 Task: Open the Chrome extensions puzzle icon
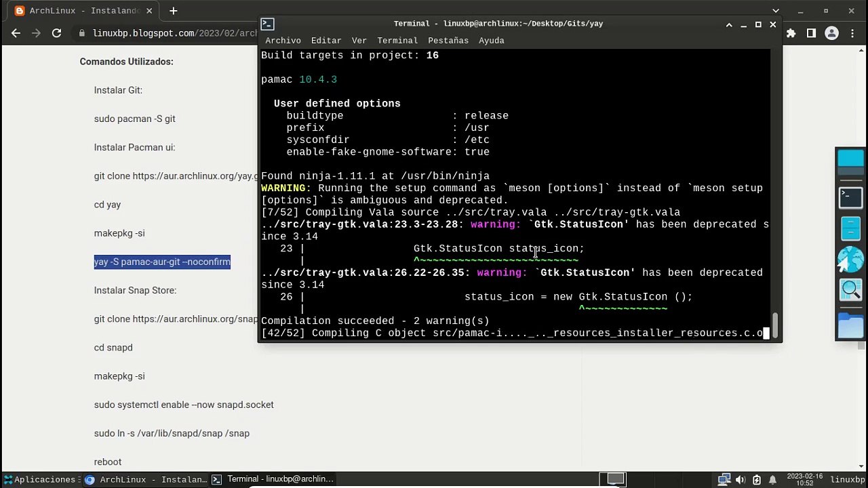[x=791, y=33]
